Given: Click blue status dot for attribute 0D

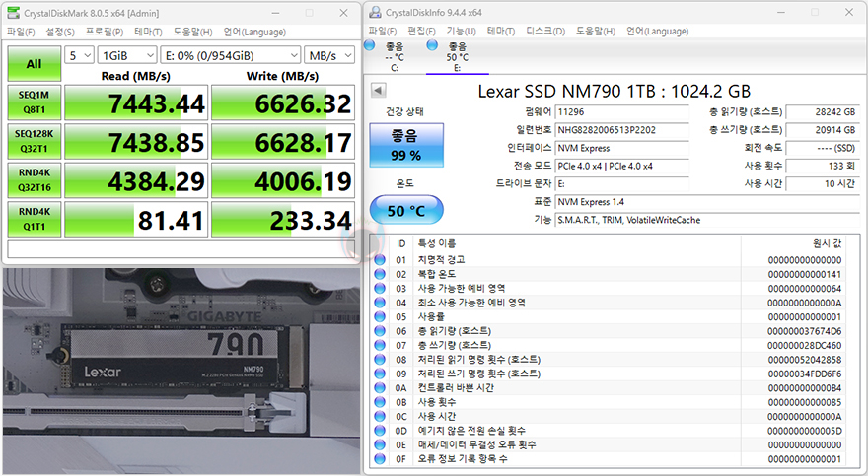Looking at the screenshot, I should [x=380, y=431].
